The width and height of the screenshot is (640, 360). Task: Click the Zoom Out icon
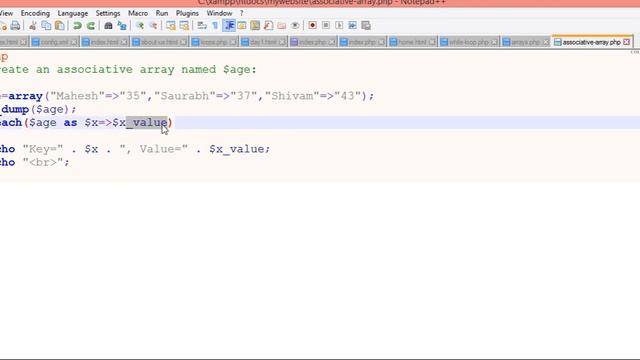click(x=153, y=26)
